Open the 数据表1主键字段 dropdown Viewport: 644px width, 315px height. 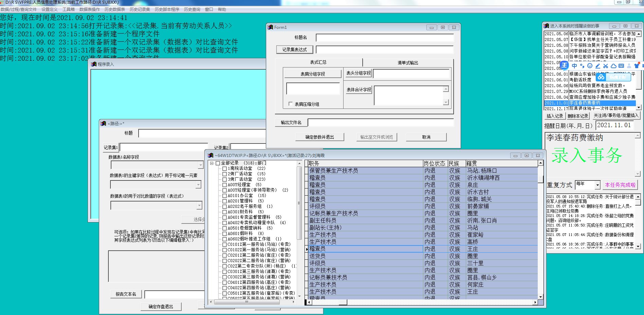tap(198, 185)
